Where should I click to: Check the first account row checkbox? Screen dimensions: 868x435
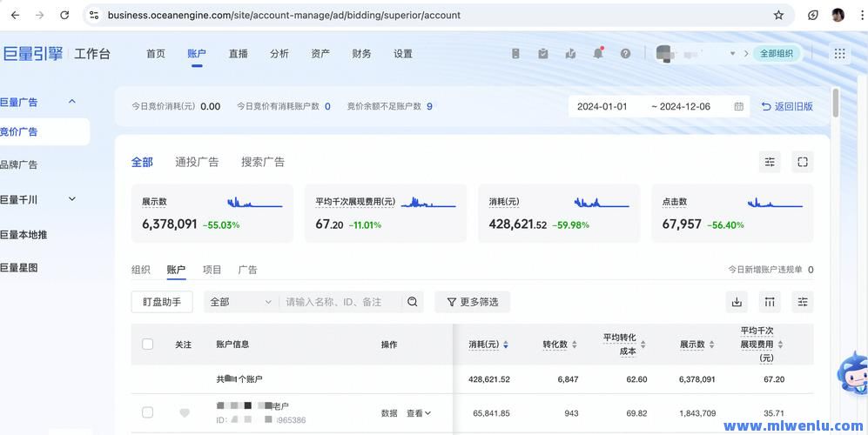click(147, 412)
